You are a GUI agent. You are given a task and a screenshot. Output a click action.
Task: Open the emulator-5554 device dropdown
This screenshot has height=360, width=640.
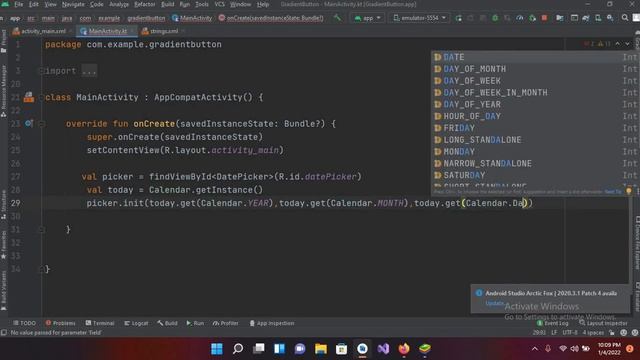click(x=420, y=18)
